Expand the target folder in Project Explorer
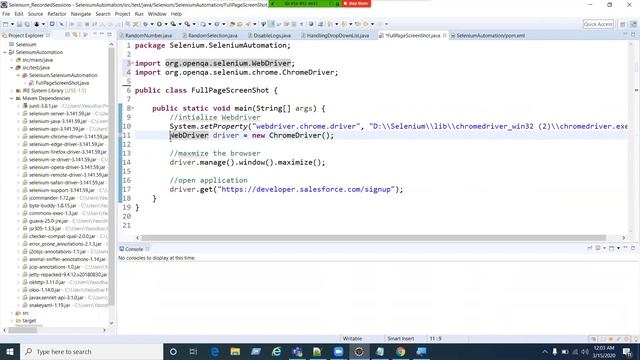This screenshot has height=360, width=640. [x=12, y=321]
